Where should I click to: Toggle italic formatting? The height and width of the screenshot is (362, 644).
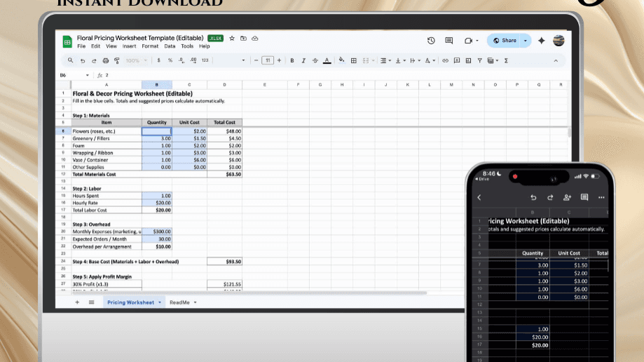[303, 60]
